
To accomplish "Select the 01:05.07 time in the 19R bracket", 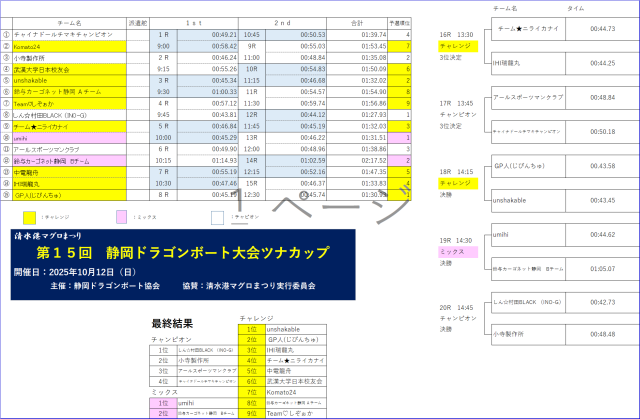I will 602,269.
